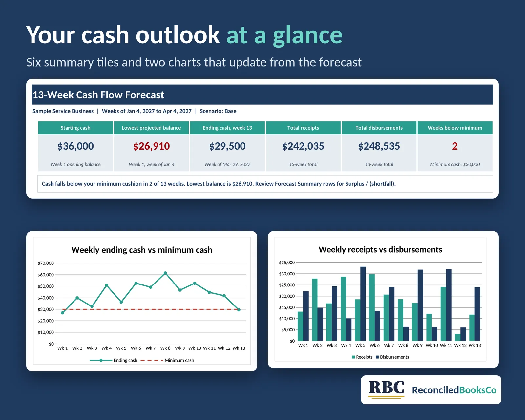Click the Weekly ending cash chart title
Screen dimensions: 525x420
(142, 250)
